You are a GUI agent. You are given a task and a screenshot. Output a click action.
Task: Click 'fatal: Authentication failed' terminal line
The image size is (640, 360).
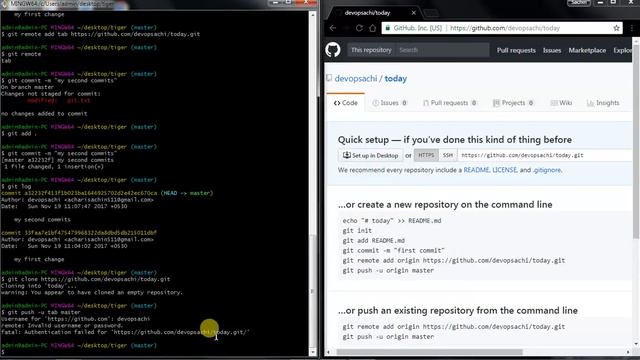pyautogui.click(x=125, y=332)
